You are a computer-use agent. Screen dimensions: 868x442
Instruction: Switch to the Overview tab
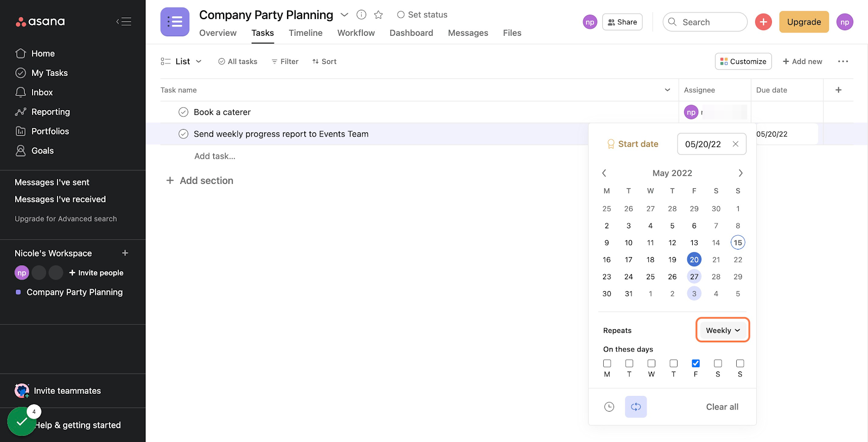coord(218,33)
